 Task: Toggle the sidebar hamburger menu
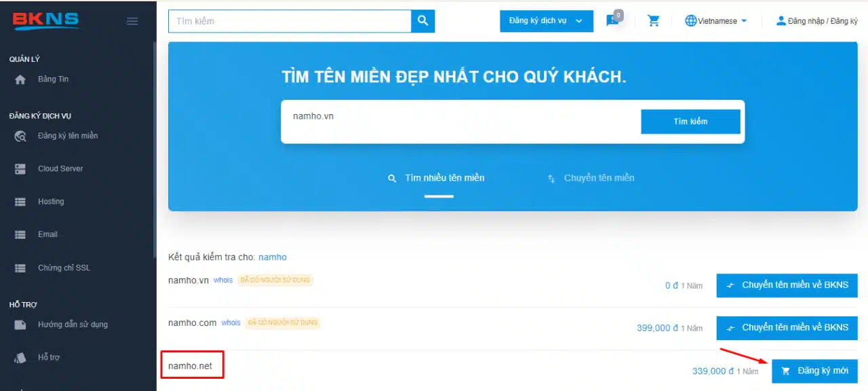point(132,21)
